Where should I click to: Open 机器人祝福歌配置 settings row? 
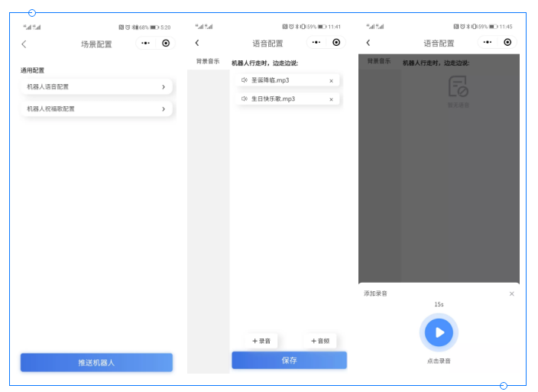pyautogui.click(x=96, y=109)
